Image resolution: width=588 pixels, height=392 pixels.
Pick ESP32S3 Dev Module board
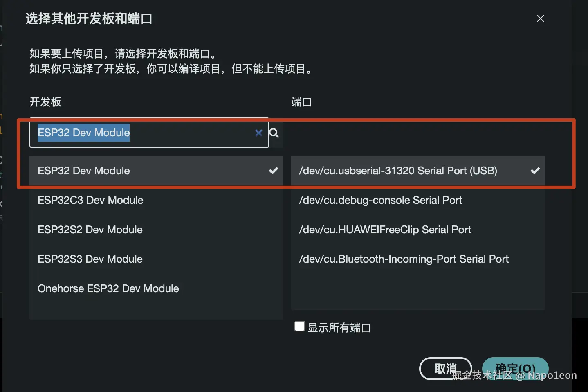90,259
